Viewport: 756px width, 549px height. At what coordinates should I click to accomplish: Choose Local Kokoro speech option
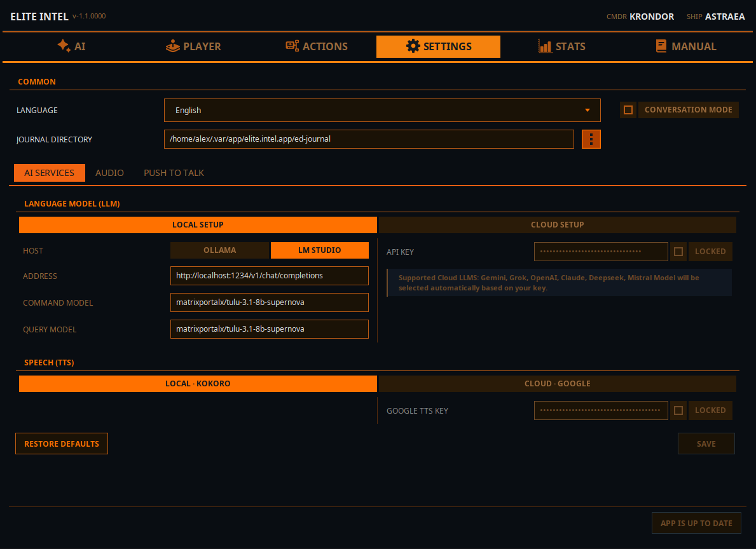pos(198,384)
